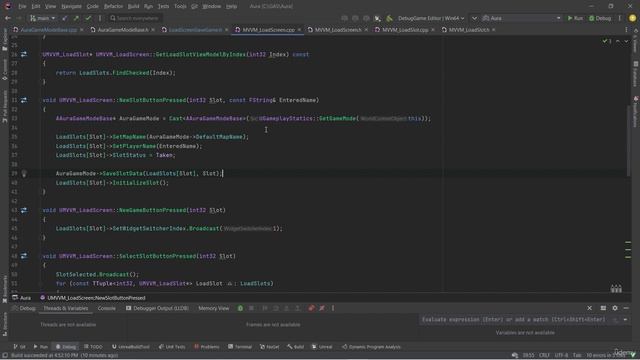This screenshot has height=360, width=640.
Task: Click the next highlighted error arrow
Action: (626, 41)
